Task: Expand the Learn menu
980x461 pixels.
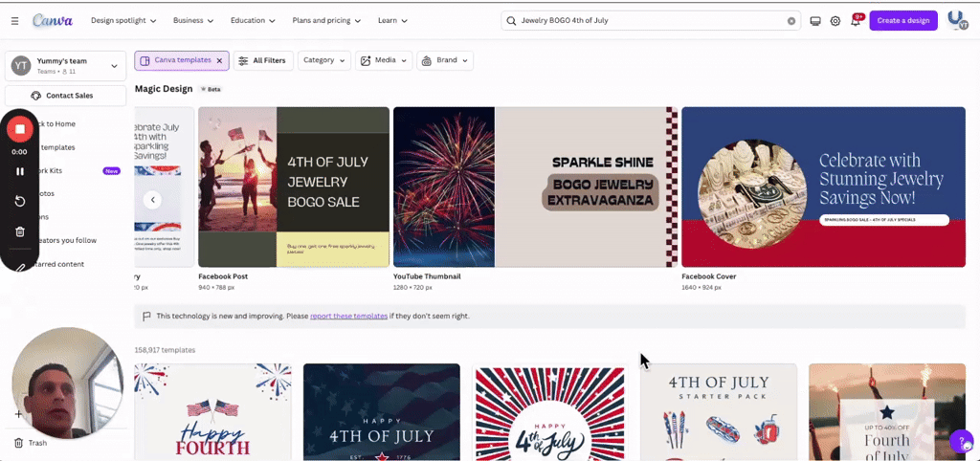Action: pyautogui.click(x=392, y=21)
